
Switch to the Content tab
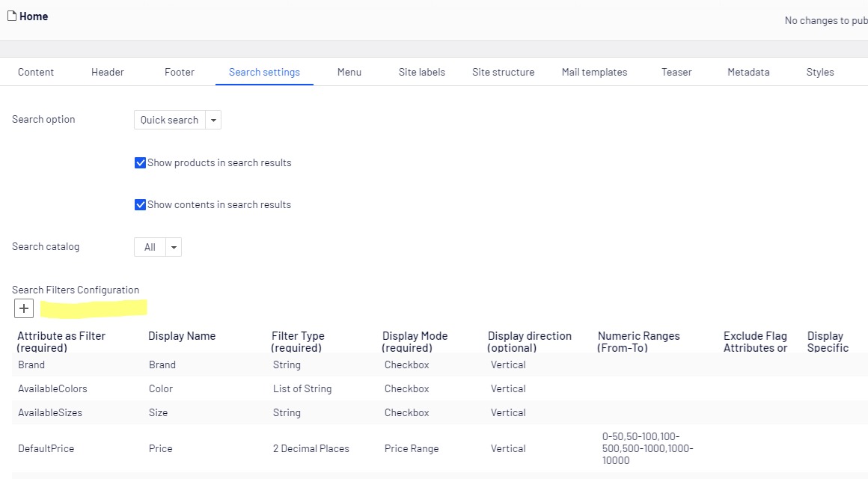[x=36, y=72]
